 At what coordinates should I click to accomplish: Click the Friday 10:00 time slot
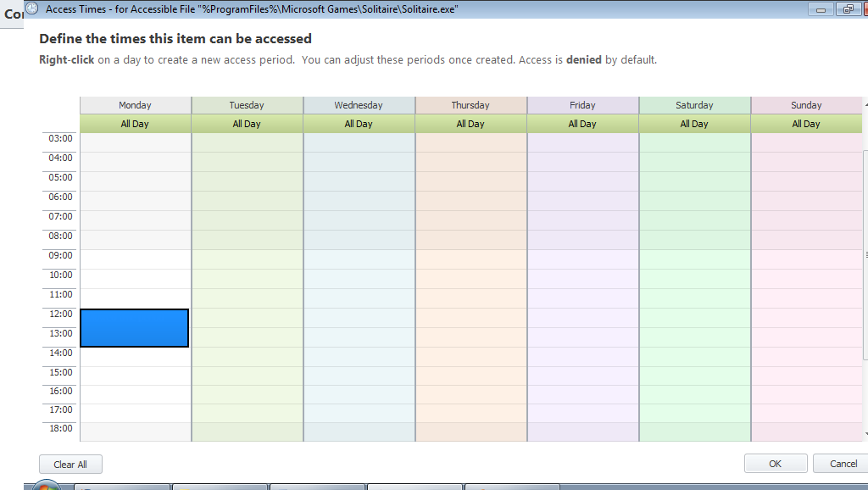(582, 279)
